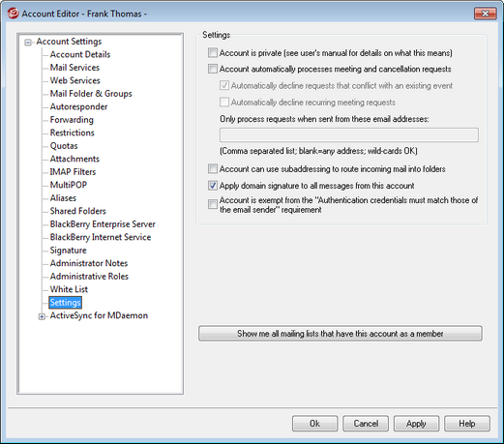
Task: Open BlackBerry Enterprise Server settings
Action: click(x=103, y=224)
